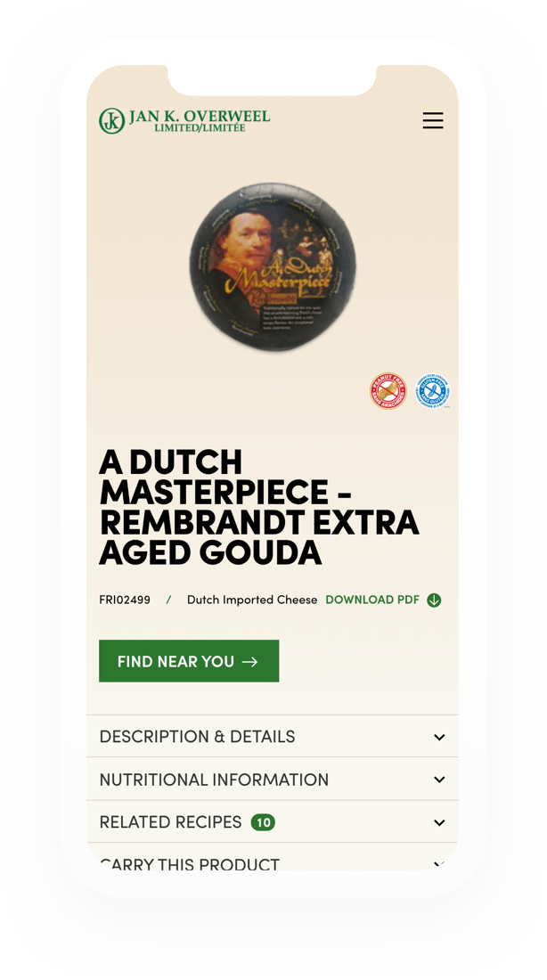
Task: Click the Jan K. Overweel logo text
Action: click(200, 120)
